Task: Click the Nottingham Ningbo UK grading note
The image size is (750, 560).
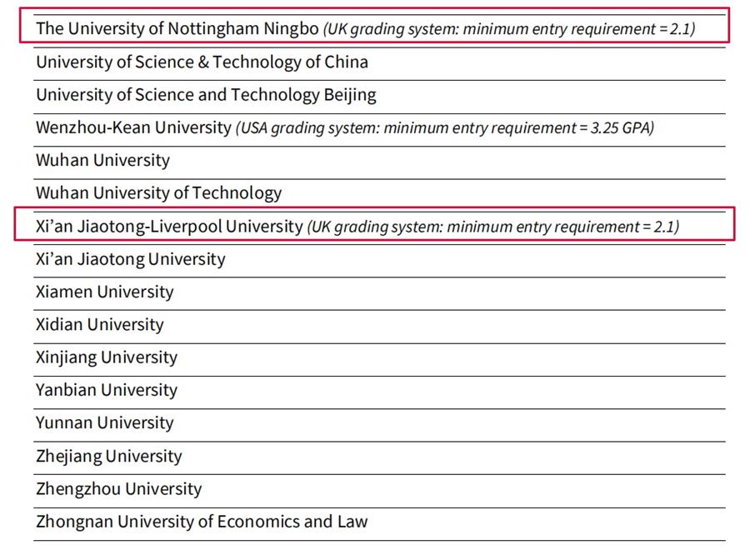Action: click(510, 29)
